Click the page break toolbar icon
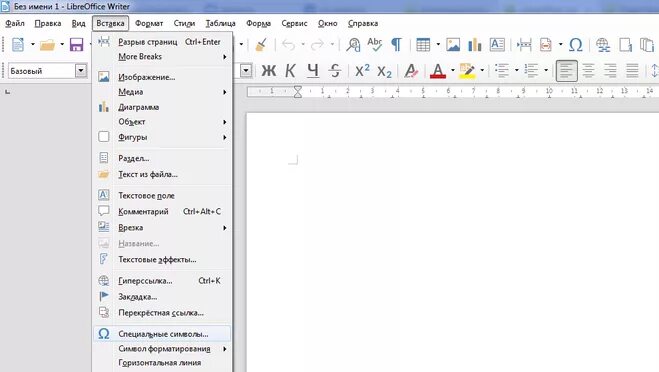The image size is (659, 372). [x=524, y=45]
